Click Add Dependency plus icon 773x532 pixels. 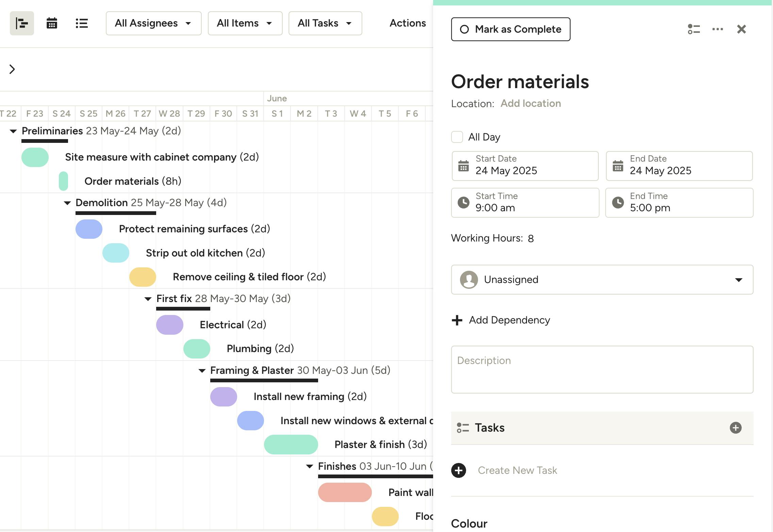[x=457, y=320]
